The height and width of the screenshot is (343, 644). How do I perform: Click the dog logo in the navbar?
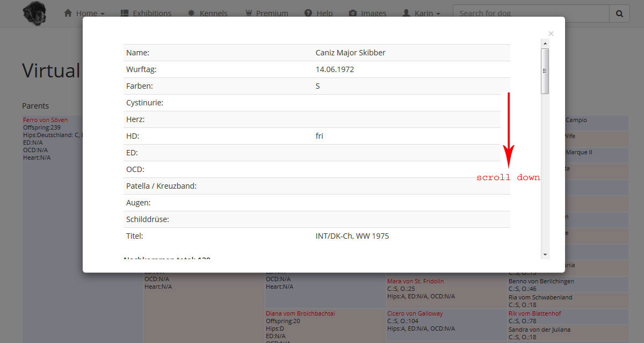point(34,13)
